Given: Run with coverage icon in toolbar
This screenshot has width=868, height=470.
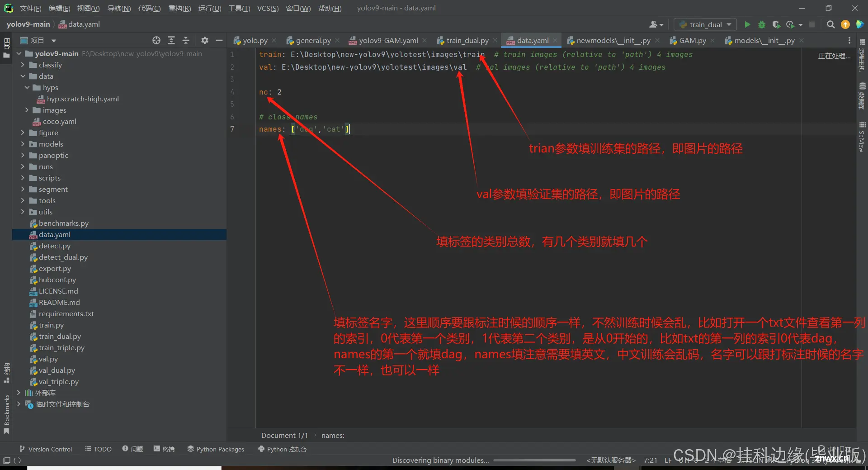Looking at the screenshot, I should click(776, 24).
